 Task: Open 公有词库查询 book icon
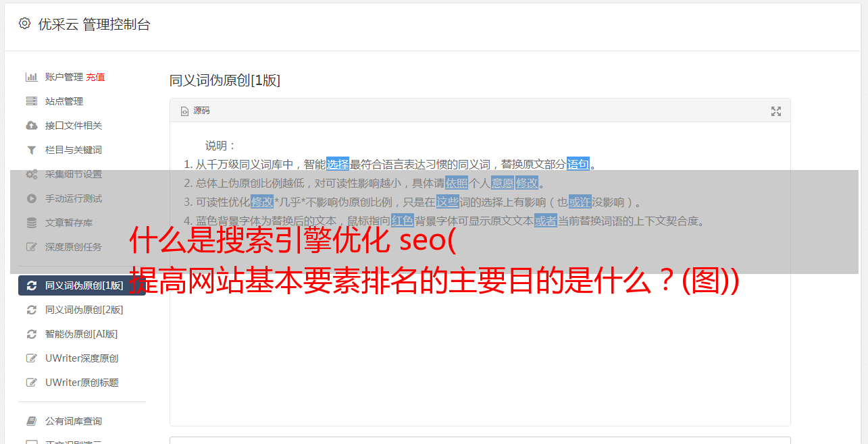pyautogui.click(x=31, y=421)
